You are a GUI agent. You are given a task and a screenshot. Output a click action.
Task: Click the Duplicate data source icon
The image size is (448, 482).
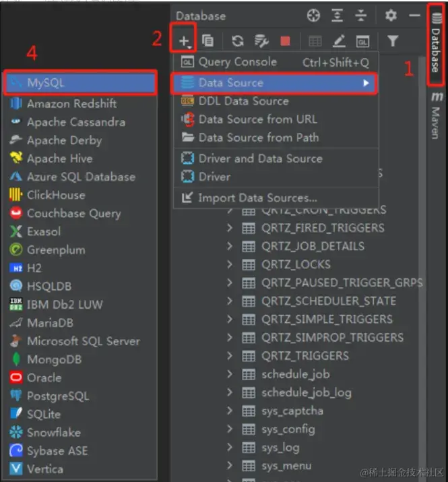click(207, 40)
